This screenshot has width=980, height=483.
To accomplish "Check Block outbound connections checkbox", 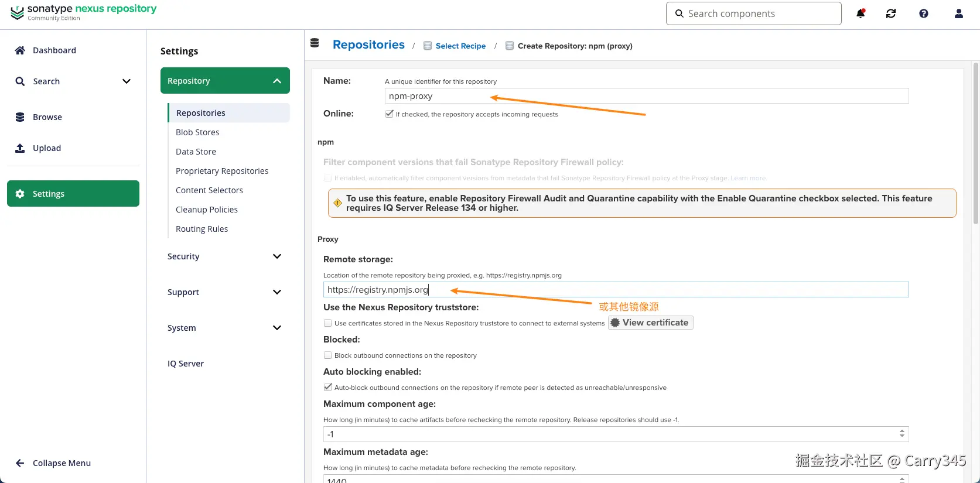I will coord(328,355).
